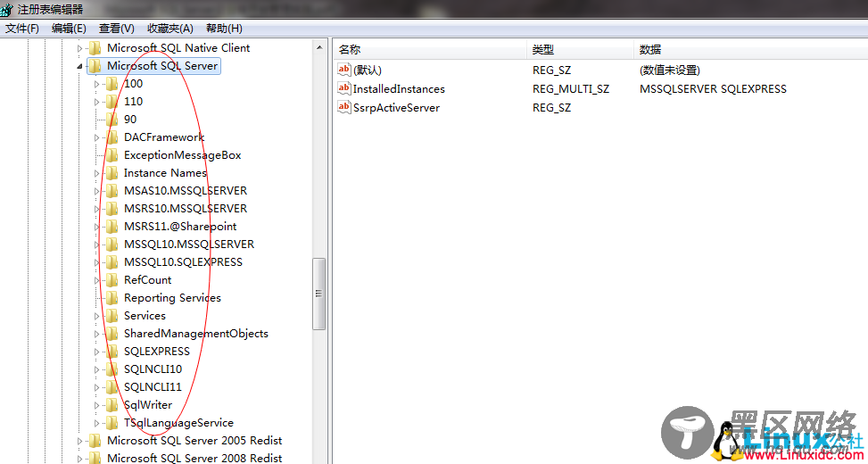The height and width of the screenshot is (464, 868).
Task: Click the MSRS11.@Sharepoint folder icon
Action: coord(112,227)
